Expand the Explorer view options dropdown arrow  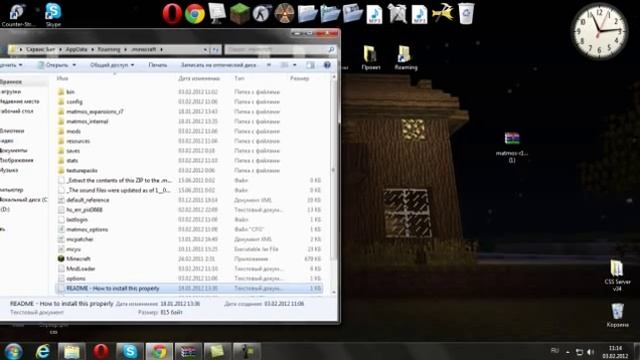tap(294, 65)
